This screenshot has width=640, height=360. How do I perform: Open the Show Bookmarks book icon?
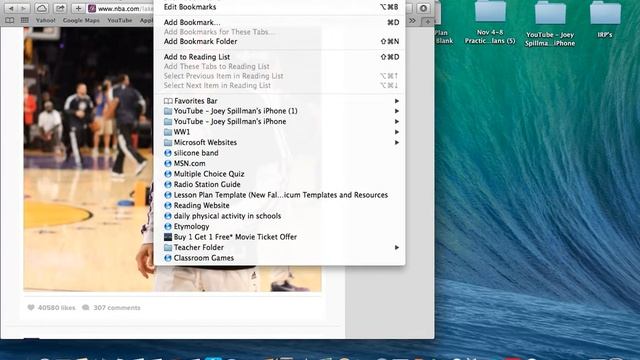tap(9, 20)
